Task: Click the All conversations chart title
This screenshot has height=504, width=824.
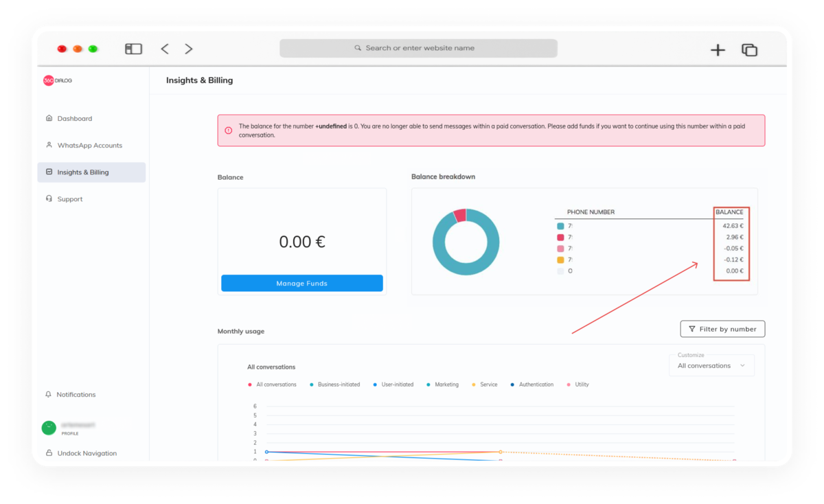Action: pyautogui.click(x=271, y=367)
